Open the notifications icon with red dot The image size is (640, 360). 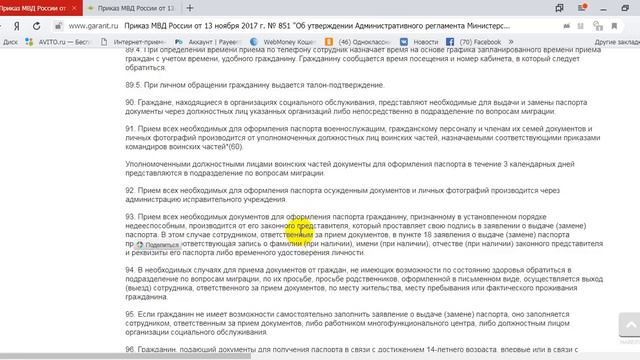coord(582,8)
